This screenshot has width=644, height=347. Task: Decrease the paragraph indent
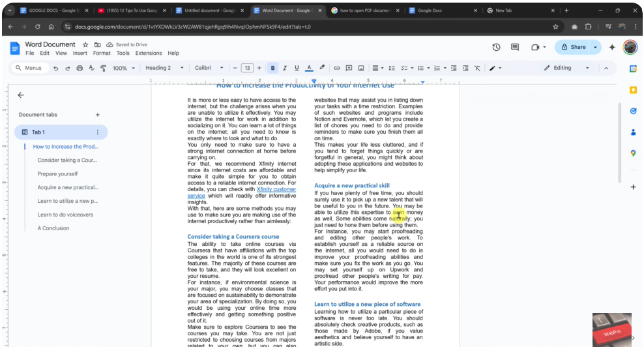pos(454,68)
